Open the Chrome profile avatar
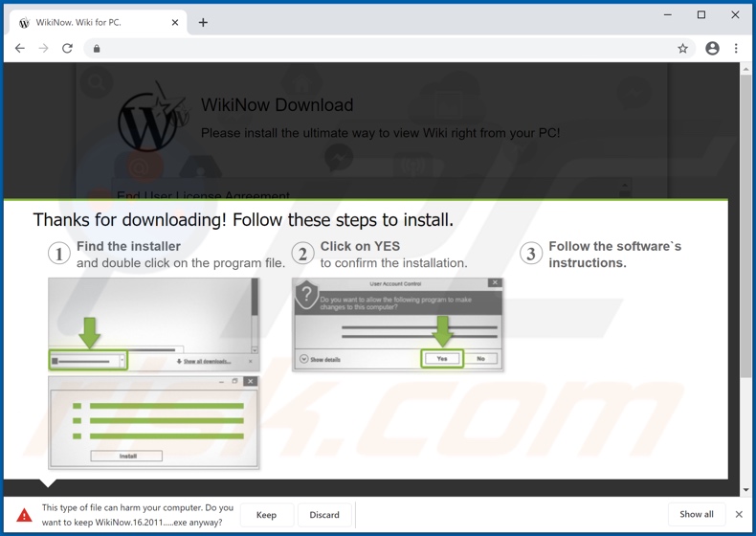 tap(712, 48)
